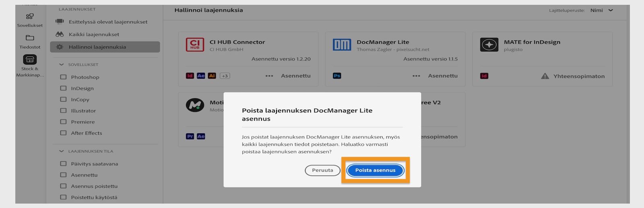The height and width of the screenshot is (208, 644).
Task: Click the Motion plugin logo icon
Action: tap(195, 105)
